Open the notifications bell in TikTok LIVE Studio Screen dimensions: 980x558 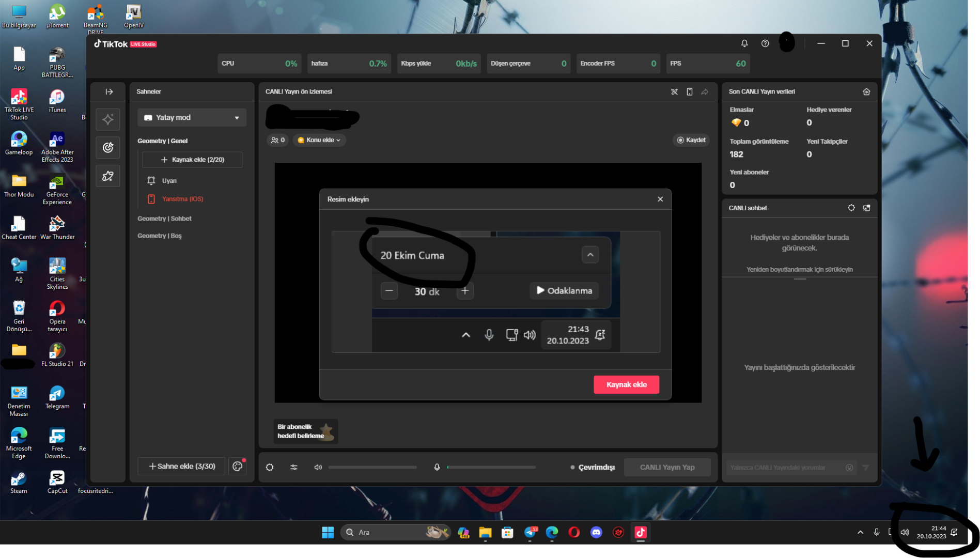tap(744, 43)
